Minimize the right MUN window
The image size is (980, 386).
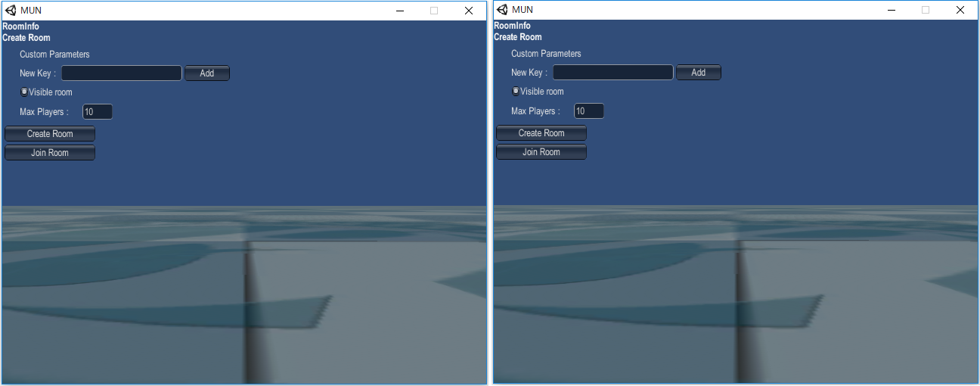[x=891, y=10]
